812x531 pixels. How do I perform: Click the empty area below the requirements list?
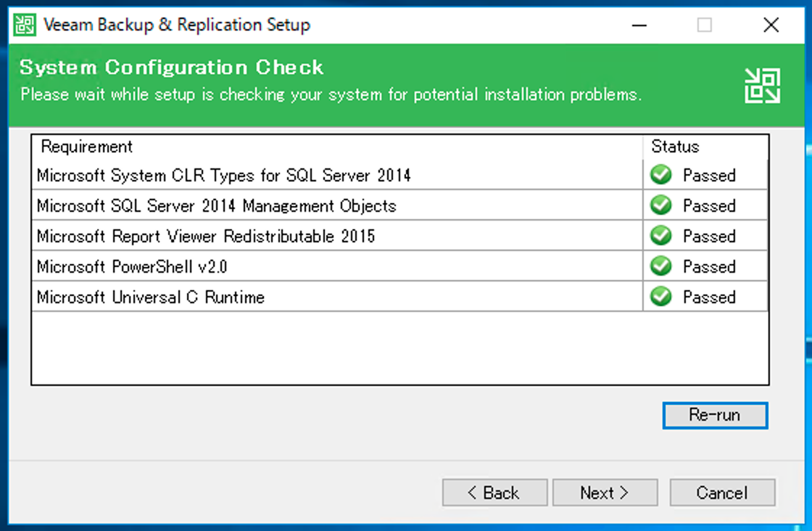[x=399, y=348]
